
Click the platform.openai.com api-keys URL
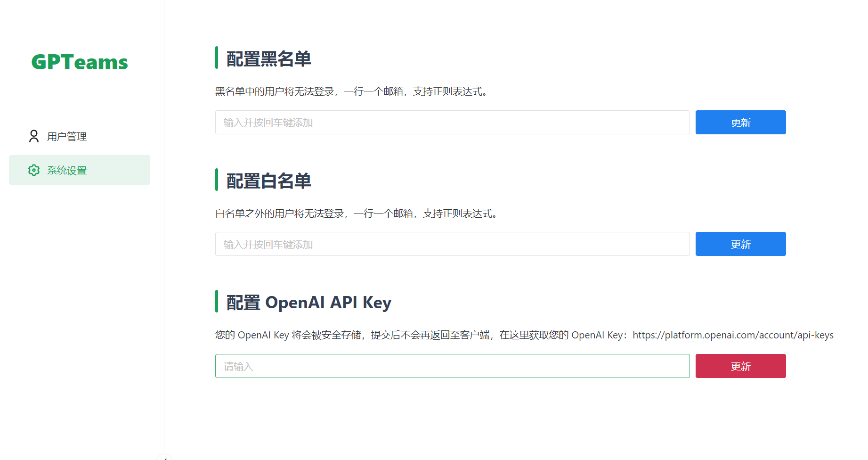[733, 335]
